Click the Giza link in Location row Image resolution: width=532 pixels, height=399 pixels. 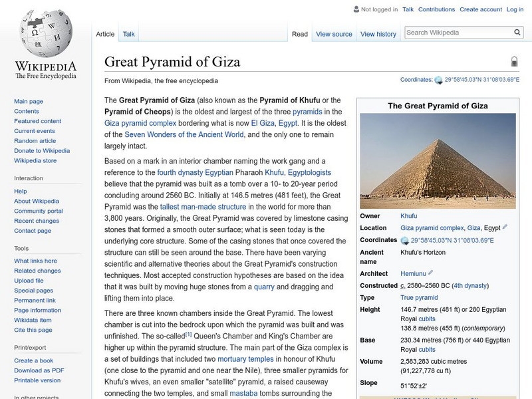tap(473, 228)
